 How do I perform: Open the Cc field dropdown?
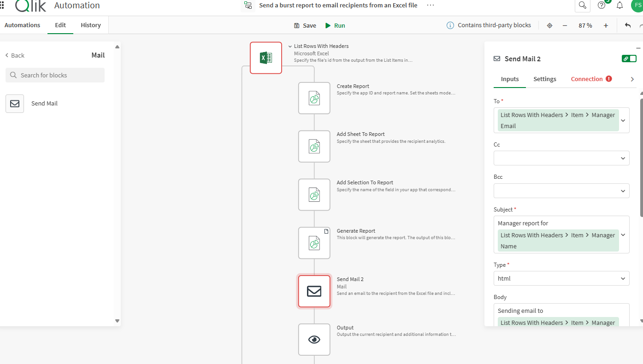coord(623,158)
